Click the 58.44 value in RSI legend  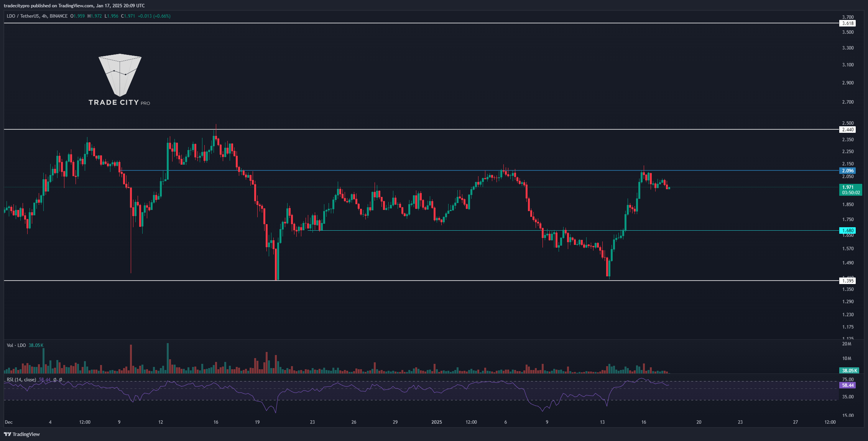[x=44, y=380]
